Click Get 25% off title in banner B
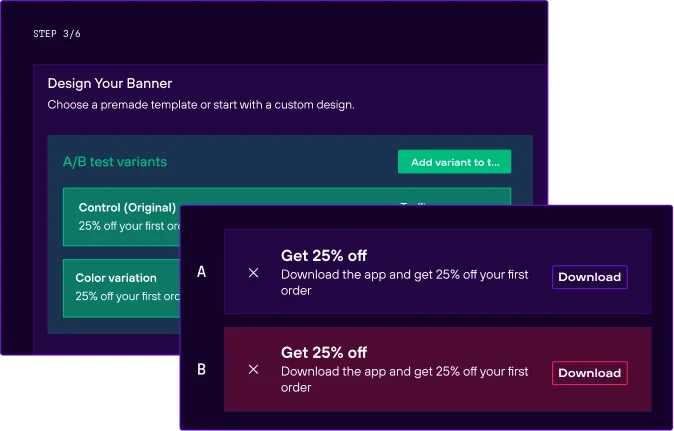The image size is (674, 431). 324,352
